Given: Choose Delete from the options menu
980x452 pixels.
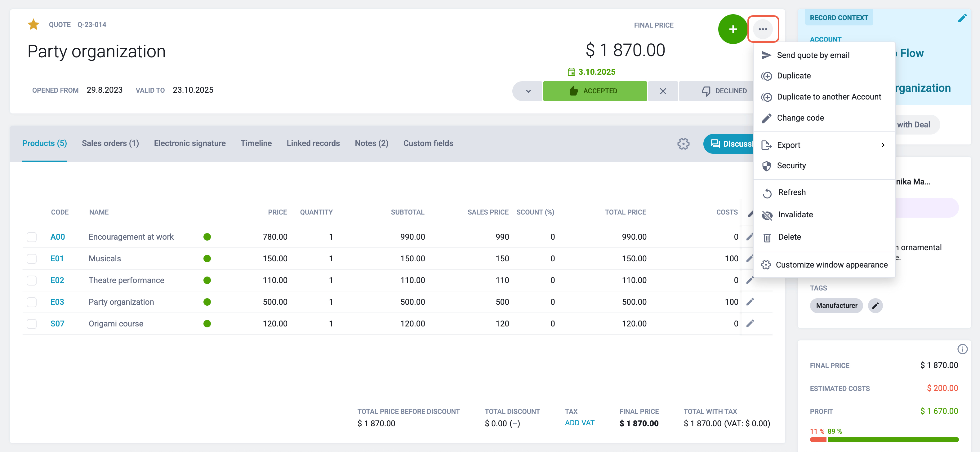Looking at the screenshot, I should [824, 237].
